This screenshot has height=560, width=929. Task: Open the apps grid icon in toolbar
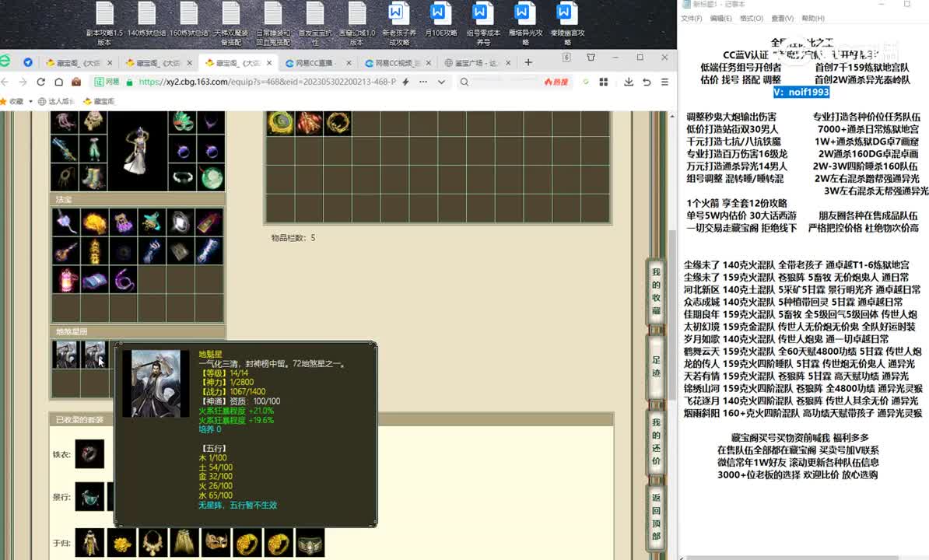coord(610,82)
